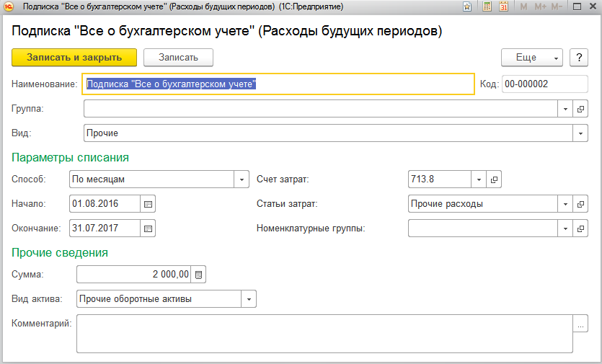Open calendar picker for Начало date

pyautogui.click(x=149, y=204)
